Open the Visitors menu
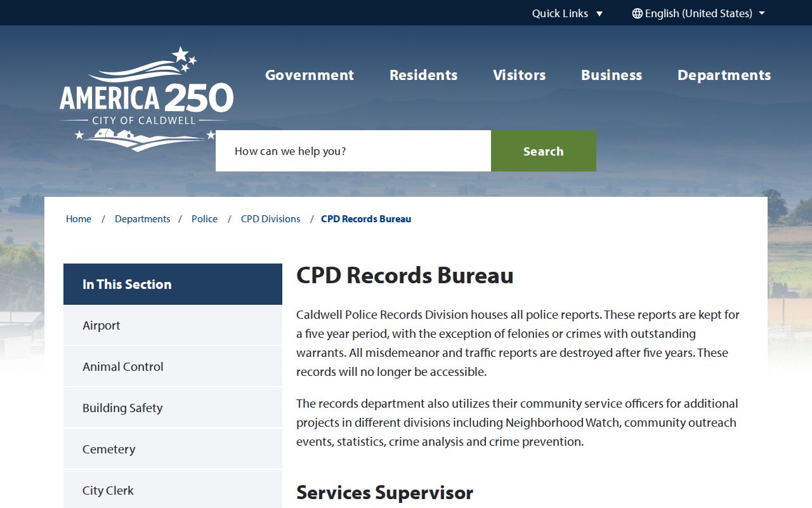This screenshot has width=812, height=508. tap(520, 75)
